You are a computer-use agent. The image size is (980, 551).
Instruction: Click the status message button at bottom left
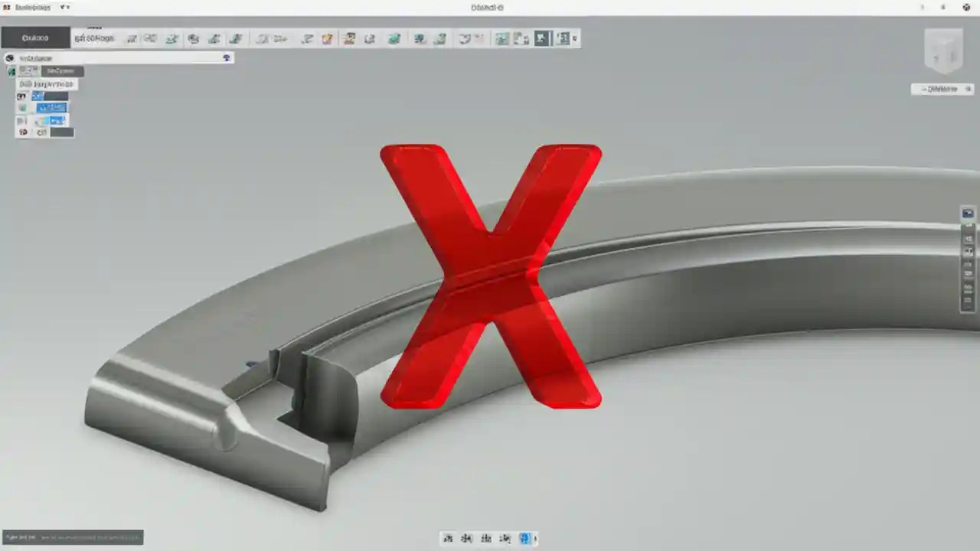[73, 537]
